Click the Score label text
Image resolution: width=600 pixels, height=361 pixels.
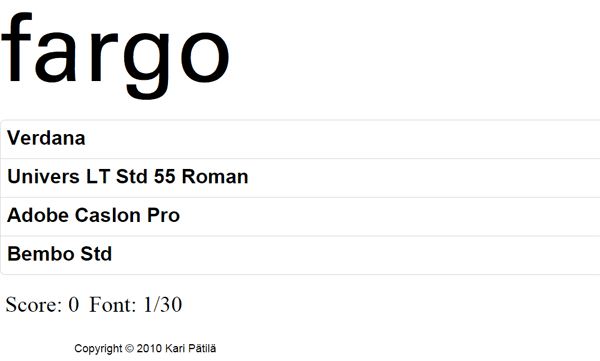click(34, 305)
